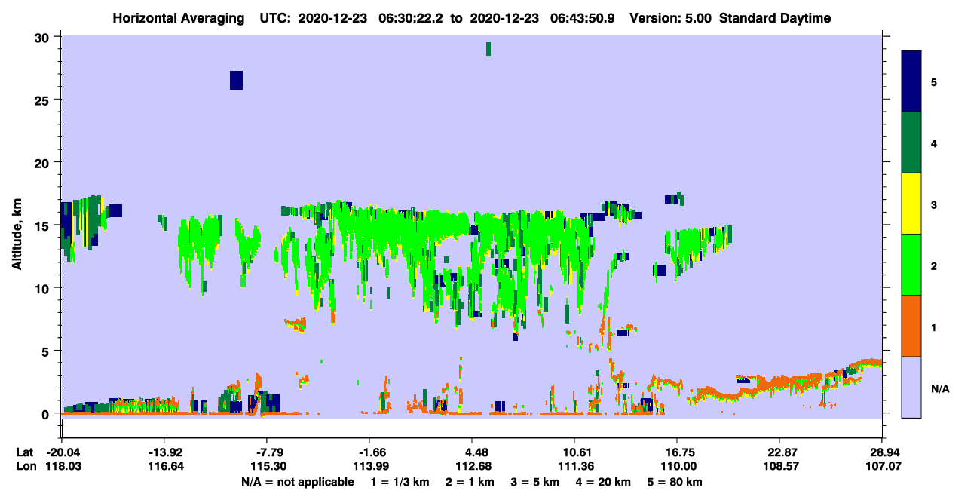This screenshot has height=503, width=980.
Task: Click the dark blue level 5 colorbar segment
Action: coord(911,81)
